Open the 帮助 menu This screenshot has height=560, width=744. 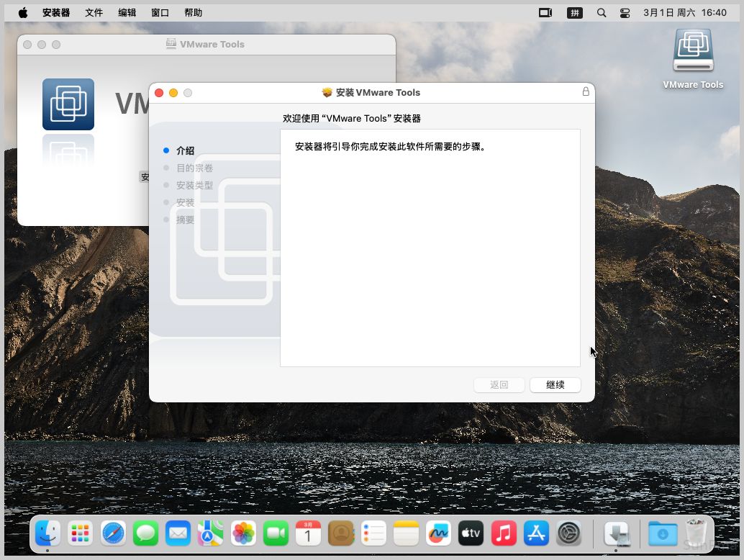(x=194, y=13)
